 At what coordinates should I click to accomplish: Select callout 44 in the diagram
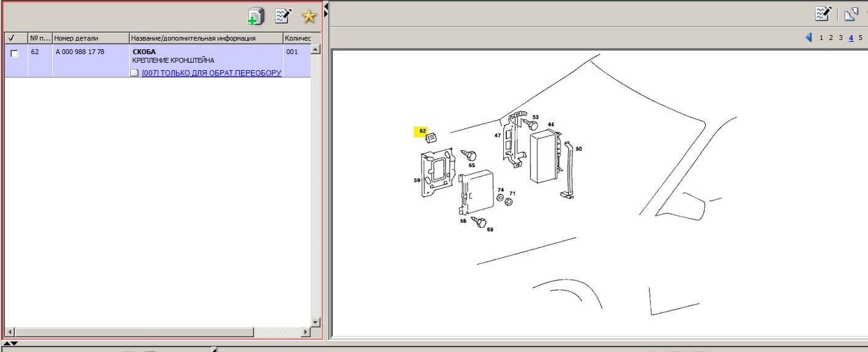click(x=551, y=125)
